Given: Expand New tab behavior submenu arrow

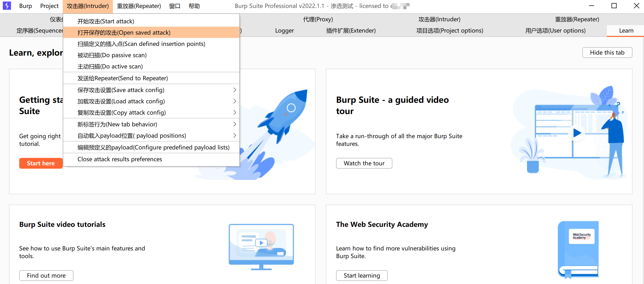Looking at the screenshot, I should point(234,124).
